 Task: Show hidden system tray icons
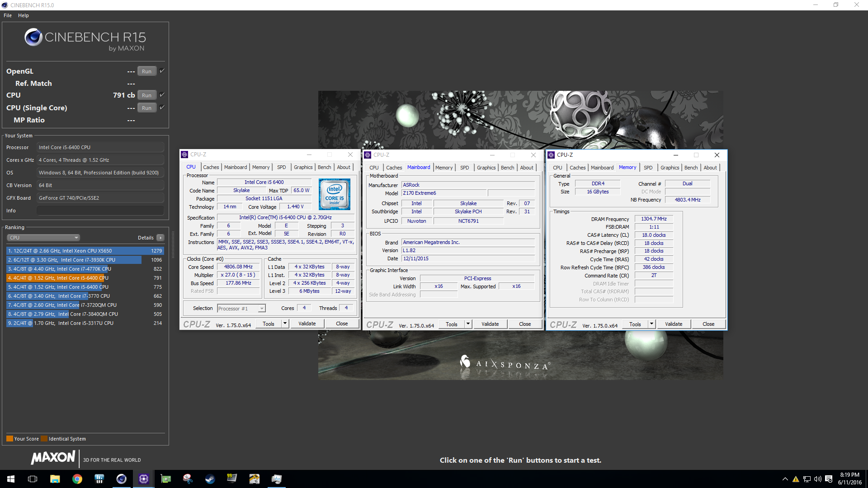coord(785,479)
